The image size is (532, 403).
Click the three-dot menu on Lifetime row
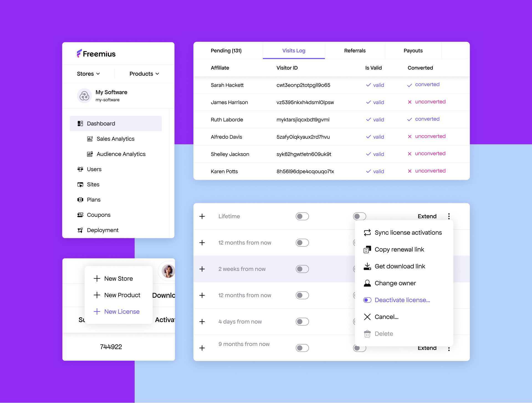click(x=449, y=216)
